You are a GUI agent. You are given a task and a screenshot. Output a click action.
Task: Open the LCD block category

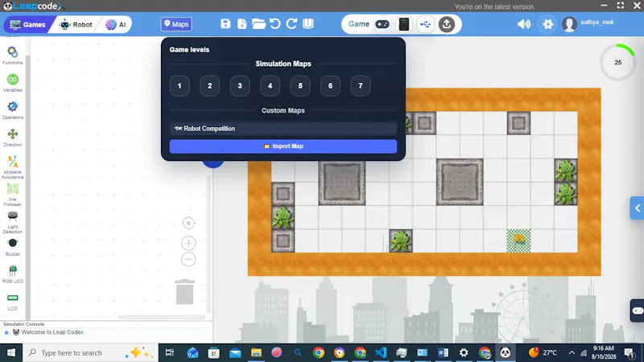click(x=12, y=302)
